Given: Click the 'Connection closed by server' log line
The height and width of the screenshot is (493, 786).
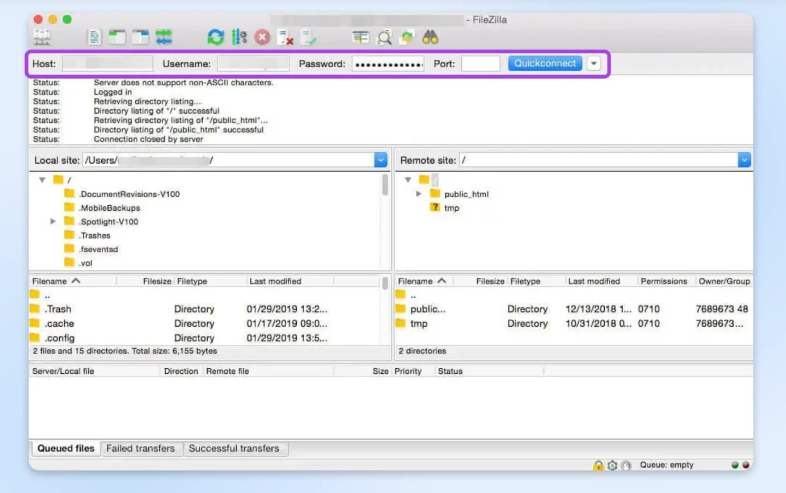Looking at the screenshot, I should (x=148, y=139).
